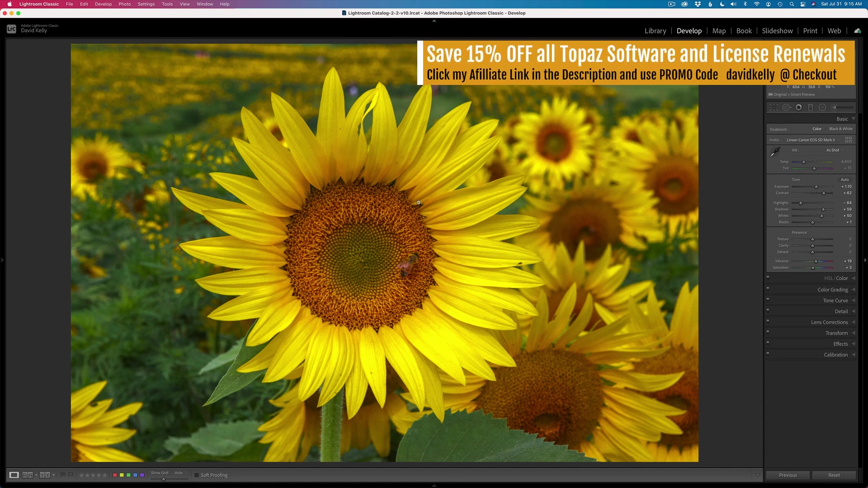Hide the right panel via edge arrow
The width and height of the screenshot is (868, 488).
[x=865, y=260]
